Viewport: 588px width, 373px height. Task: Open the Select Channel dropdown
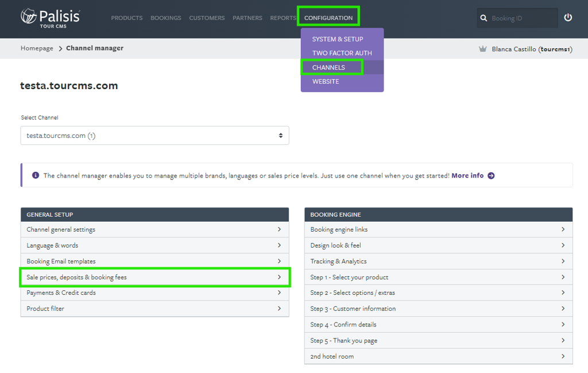[154, 136]
